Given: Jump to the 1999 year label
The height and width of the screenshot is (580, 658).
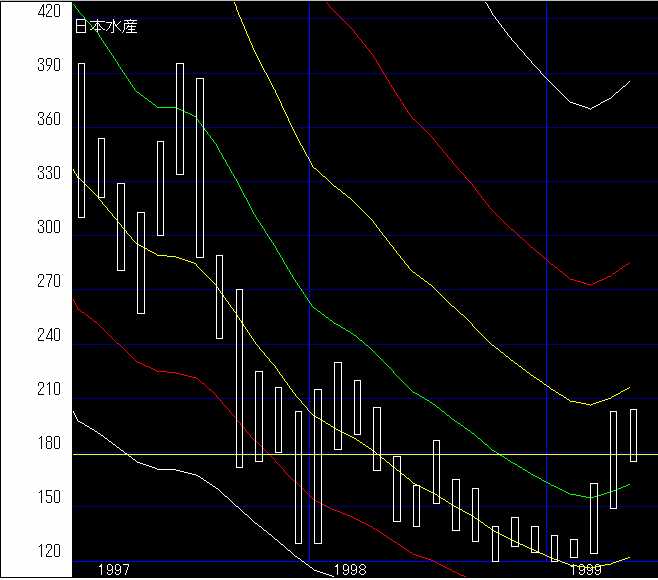Looking at the screenshot, I should 585,569.
